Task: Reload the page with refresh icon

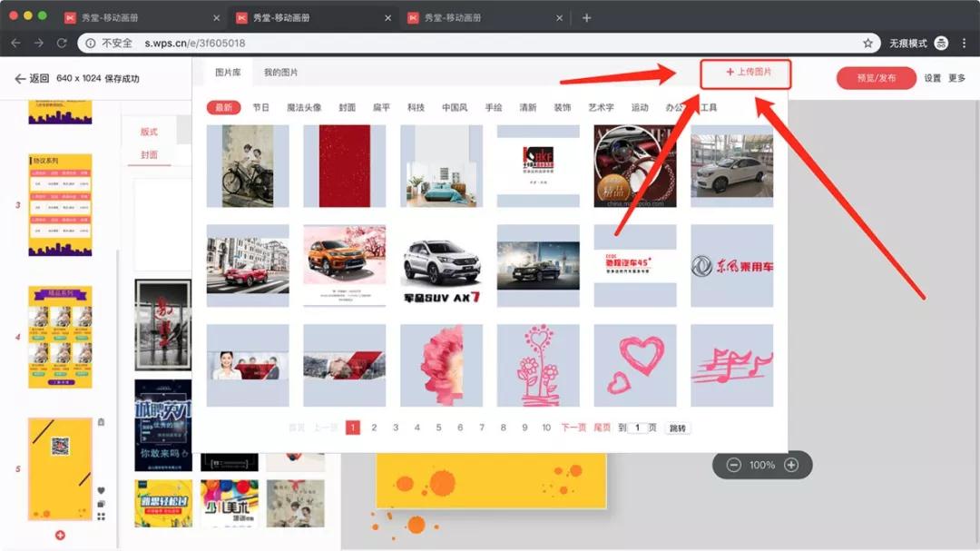Action: coord(62,44)
